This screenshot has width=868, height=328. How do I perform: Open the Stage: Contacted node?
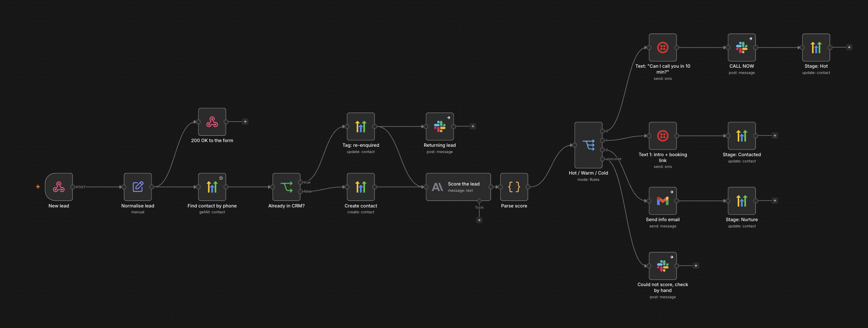coord(742,136)
